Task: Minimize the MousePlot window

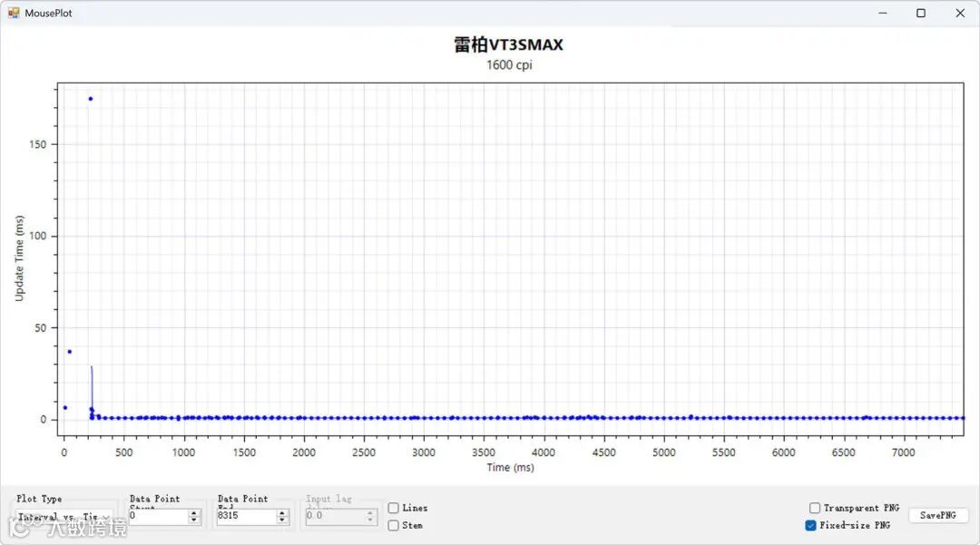Action: click(x=883, y=13)
